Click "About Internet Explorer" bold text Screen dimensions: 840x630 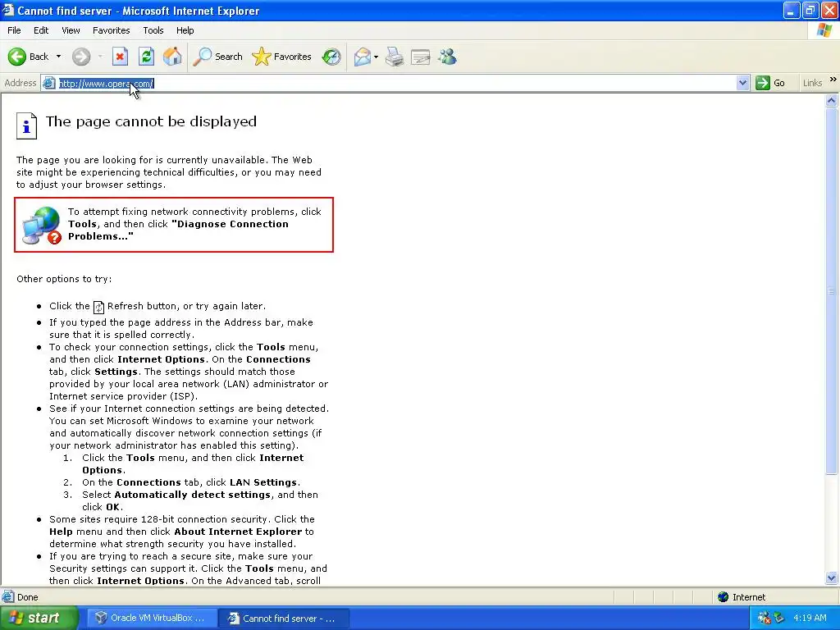click(238, 532)
